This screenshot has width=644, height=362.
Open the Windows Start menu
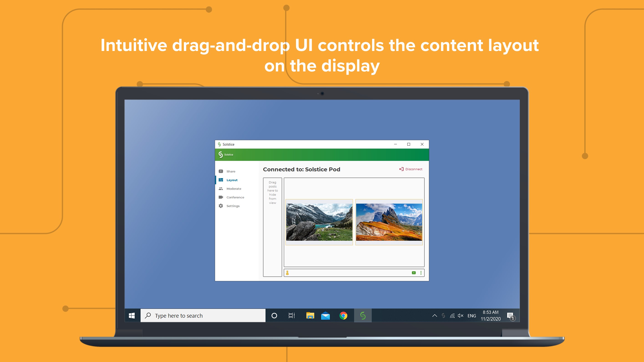132,316
